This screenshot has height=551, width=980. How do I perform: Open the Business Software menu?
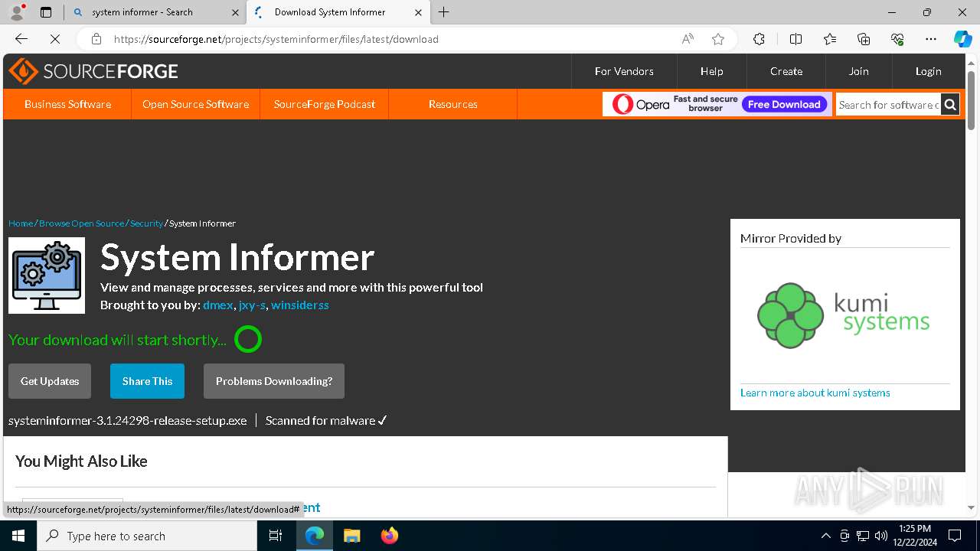(67, 104)
